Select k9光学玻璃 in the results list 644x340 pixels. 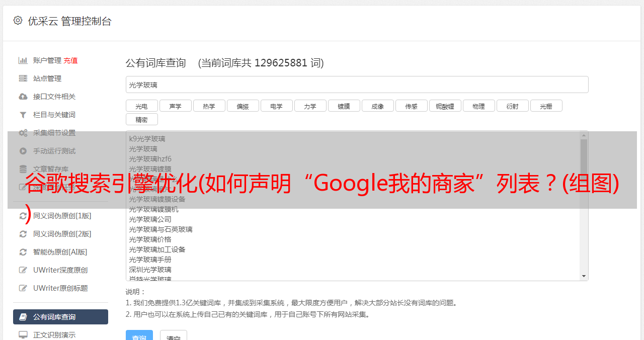147,139
